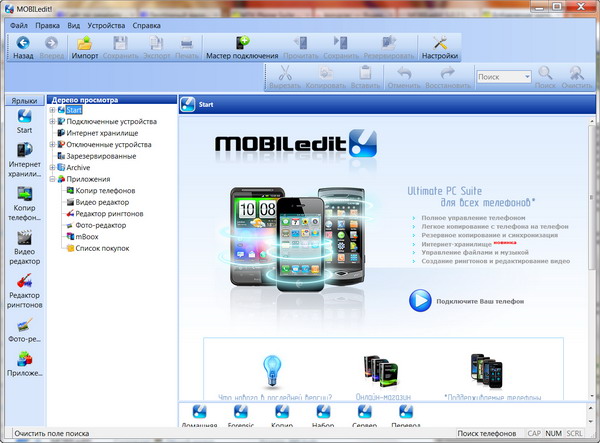Open Видео редактор shortcut icon

tap(24, 237)
